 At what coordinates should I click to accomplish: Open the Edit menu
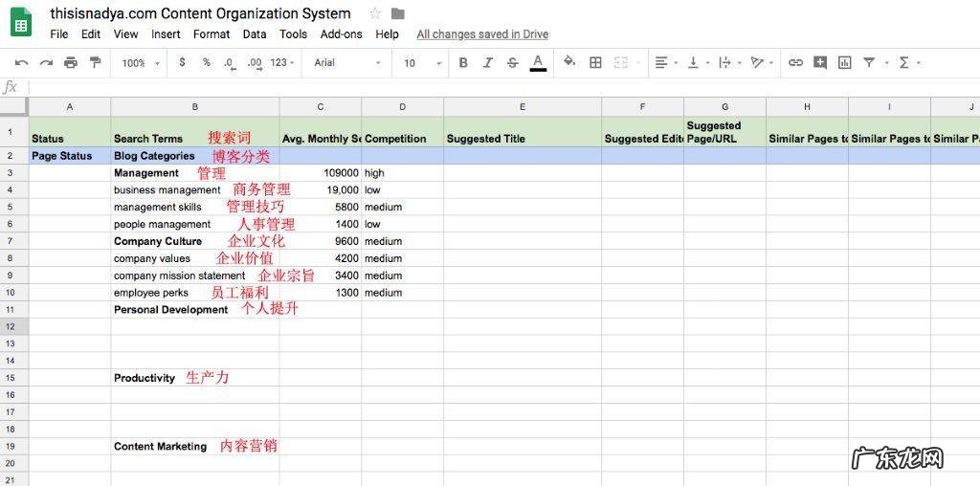pos(91,34)
